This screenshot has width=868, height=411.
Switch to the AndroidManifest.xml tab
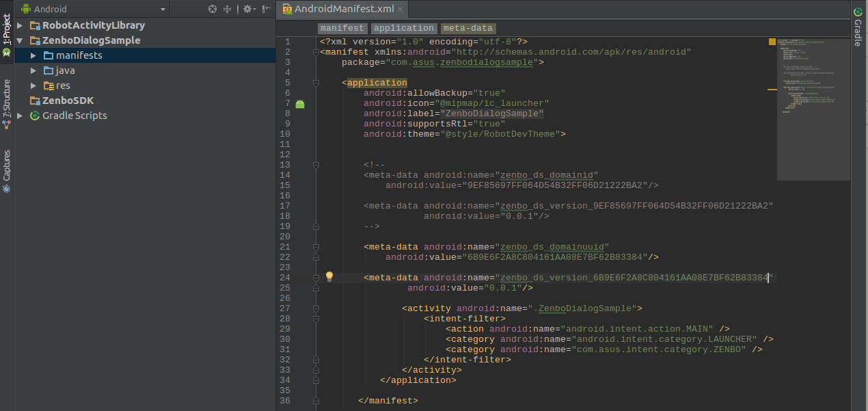click(x=344, y=9)
